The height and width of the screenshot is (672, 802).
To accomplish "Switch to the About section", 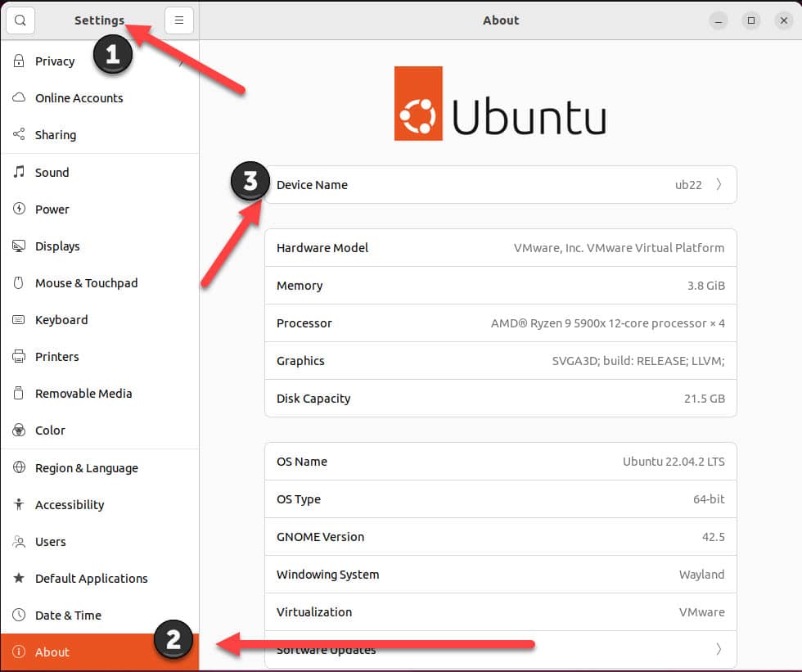I will click(x=52, y=652).
